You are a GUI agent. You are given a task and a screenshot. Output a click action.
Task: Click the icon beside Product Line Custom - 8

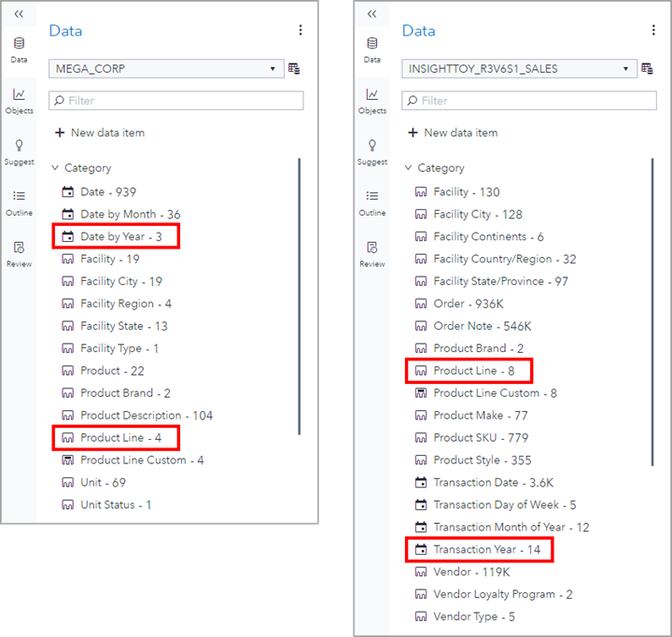pos(420,393)
